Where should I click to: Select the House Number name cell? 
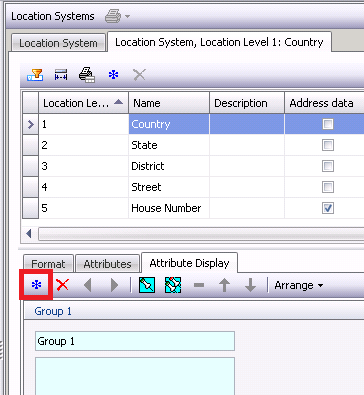pos(169,208)
